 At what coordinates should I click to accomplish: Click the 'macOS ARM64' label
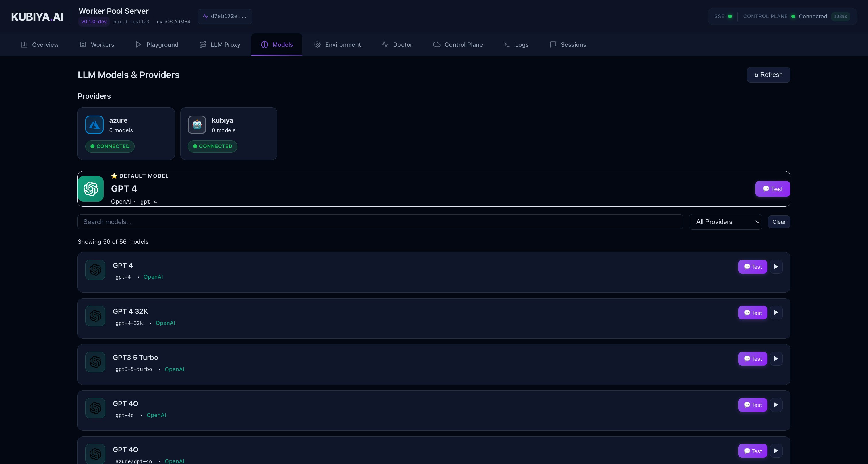click(174, 22)
